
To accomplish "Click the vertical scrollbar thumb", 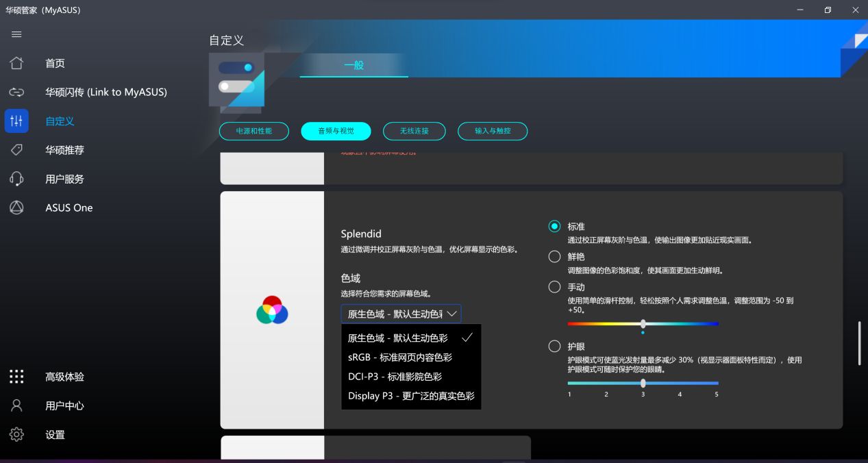I will 860,343.
